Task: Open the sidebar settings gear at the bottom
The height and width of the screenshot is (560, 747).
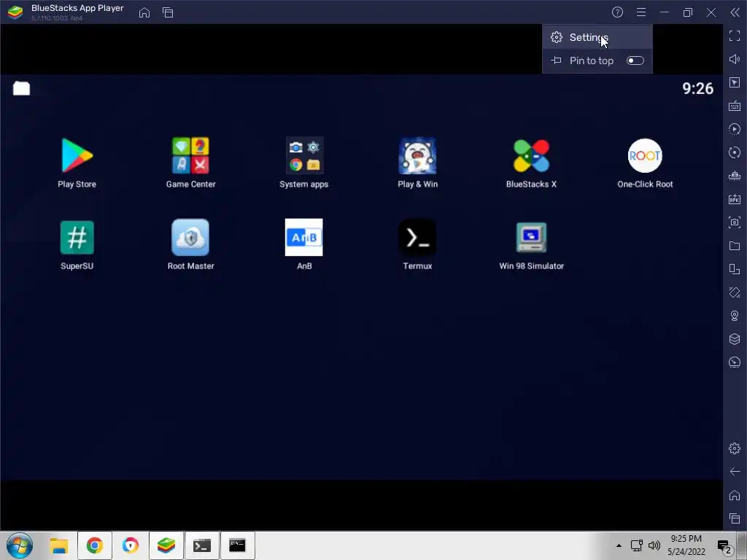Action: (x=735, y=448)
